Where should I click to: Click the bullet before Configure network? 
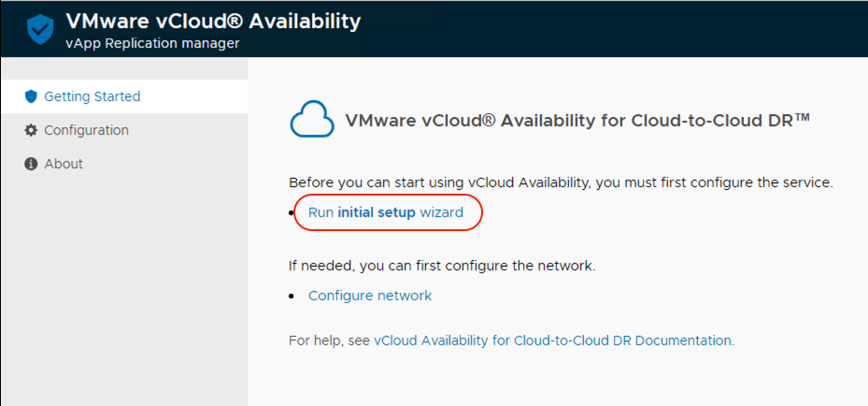[292, 297]
